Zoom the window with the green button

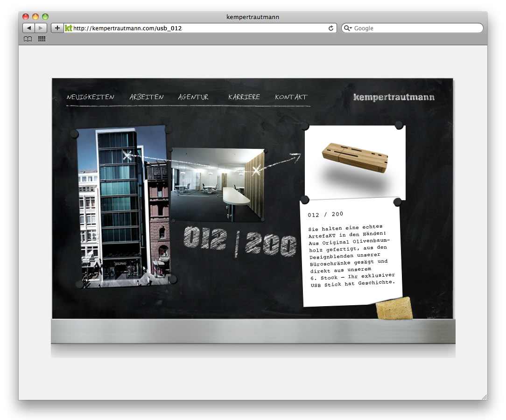point(45,17)
